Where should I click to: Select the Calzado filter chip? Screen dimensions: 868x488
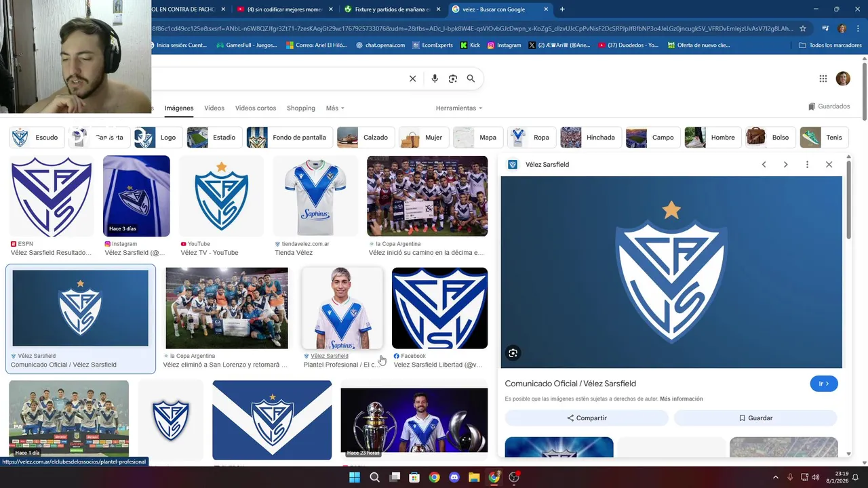tap(365, 138)
